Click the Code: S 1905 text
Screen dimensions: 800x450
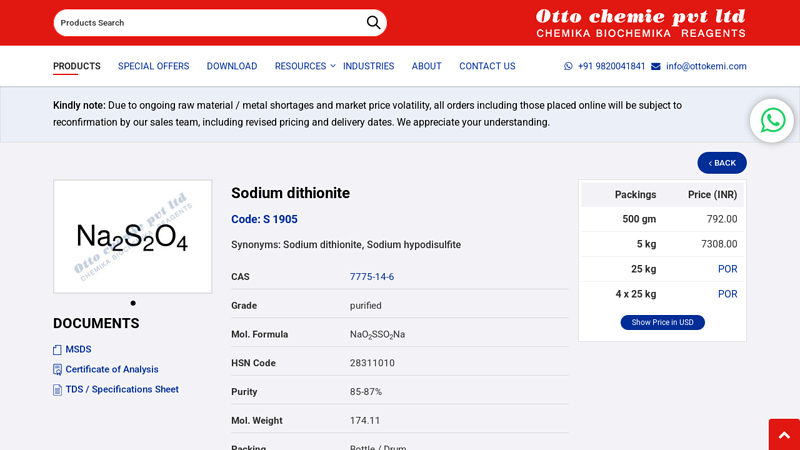[264, 219]
